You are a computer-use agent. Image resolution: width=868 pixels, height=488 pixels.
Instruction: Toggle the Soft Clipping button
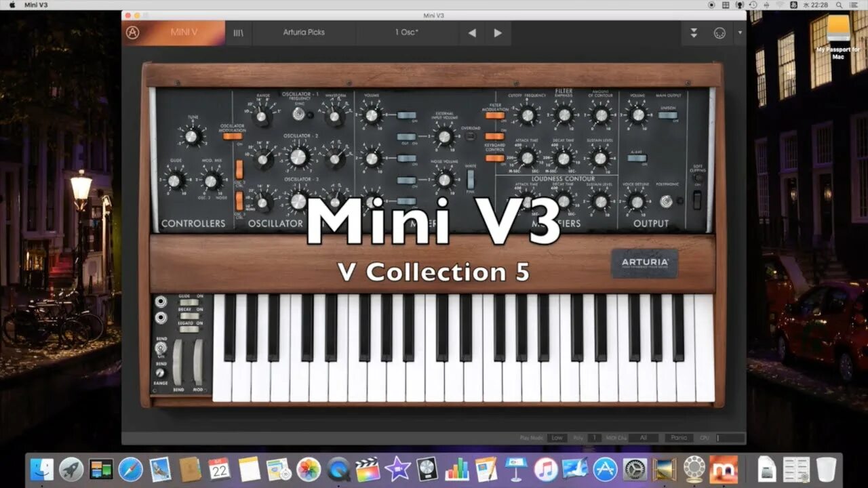[698, 178]
